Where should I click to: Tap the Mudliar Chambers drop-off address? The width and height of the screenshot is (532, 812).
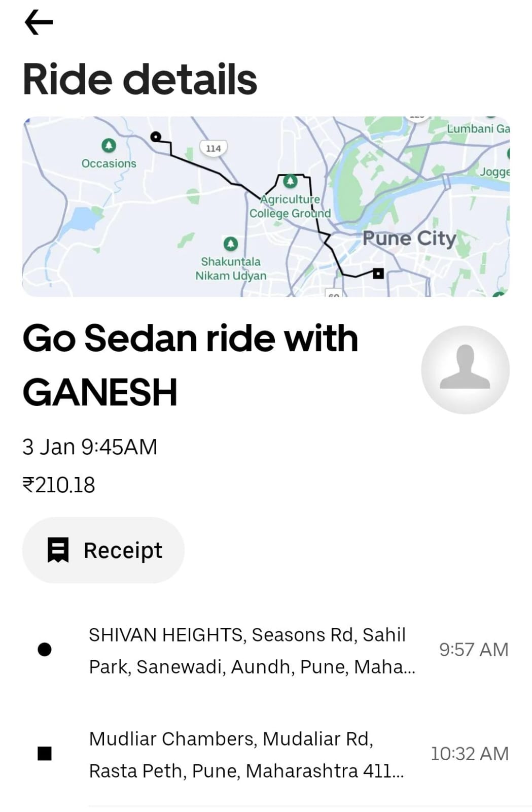[246, 755]
